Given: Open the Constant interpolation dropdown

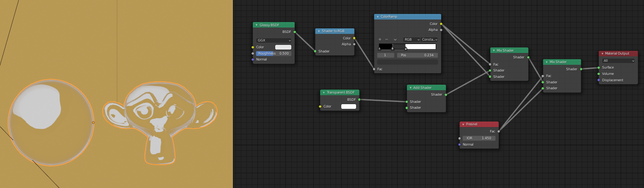Looking at the screenshot, I should click(429, 39).
